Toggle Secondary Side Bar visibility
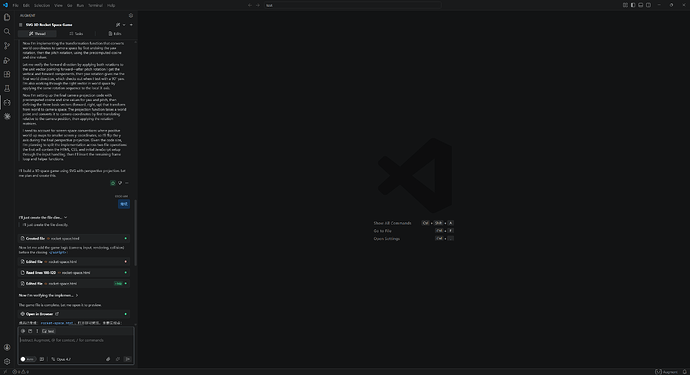This screenshot has height=375, width=690. pyautogui.click(x=648, y=5)
